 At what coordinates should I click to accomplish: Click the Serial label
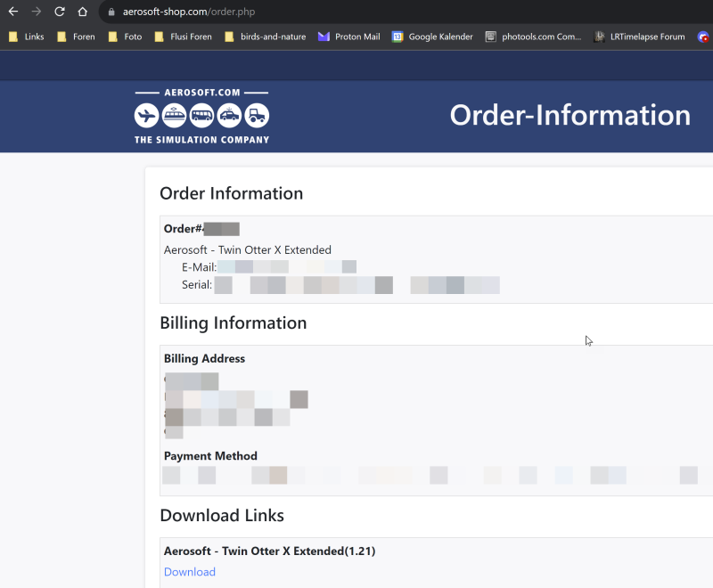click(x=197, y=285)
